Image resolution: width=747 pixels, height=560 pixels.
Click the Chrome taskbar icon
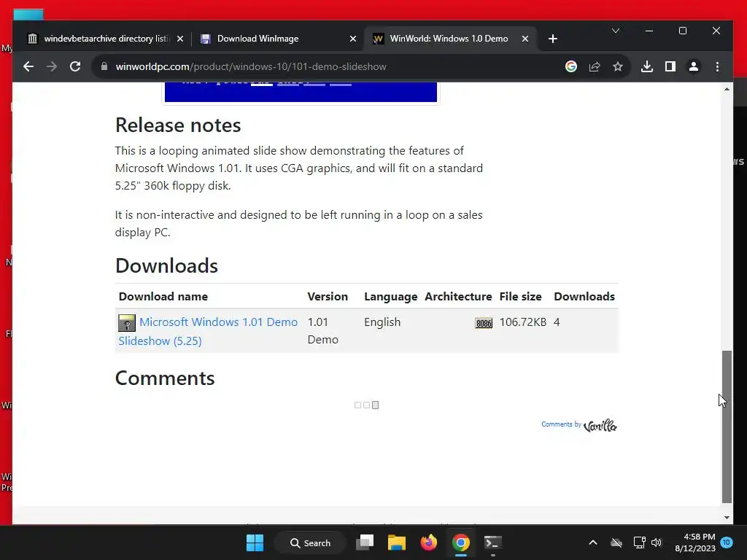(461, 542)
